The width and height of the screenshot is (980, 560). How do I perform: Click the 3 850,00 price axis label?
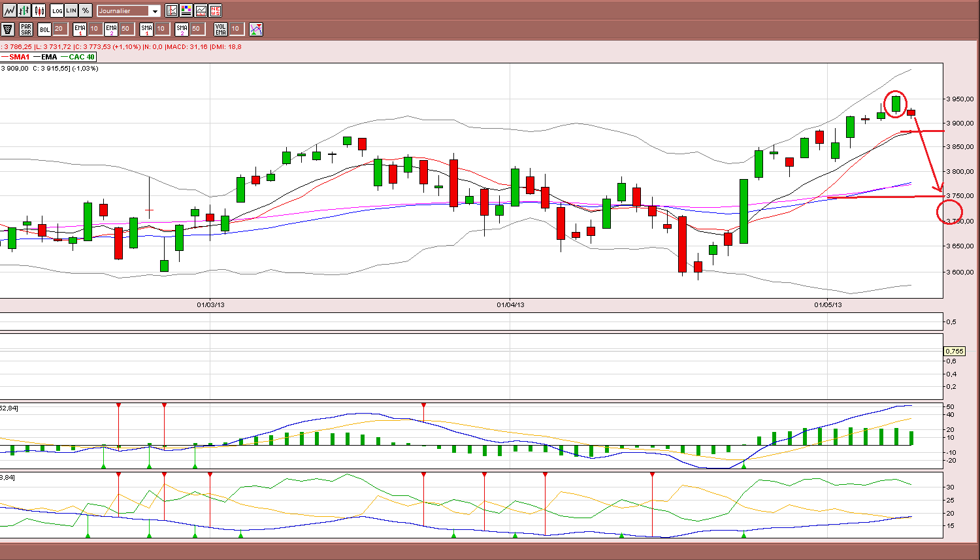(960, 147)
